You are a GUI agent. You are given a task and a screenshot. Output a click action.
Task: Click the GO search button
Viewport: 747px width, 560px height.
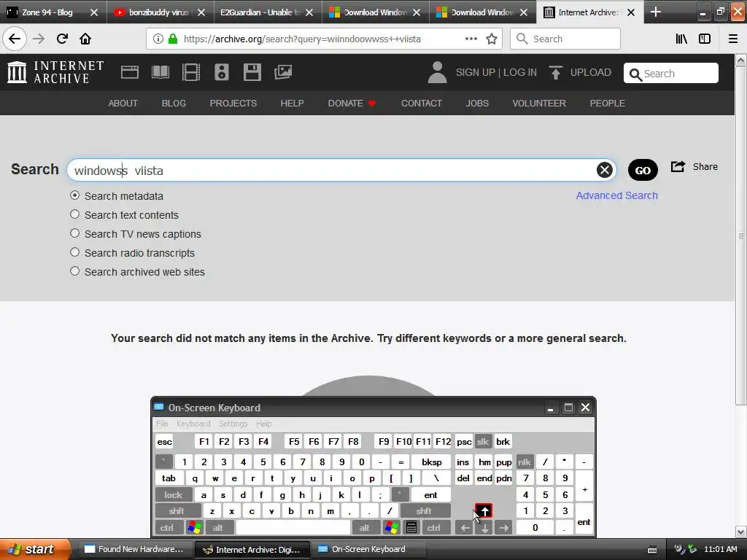tap(643, 170)
